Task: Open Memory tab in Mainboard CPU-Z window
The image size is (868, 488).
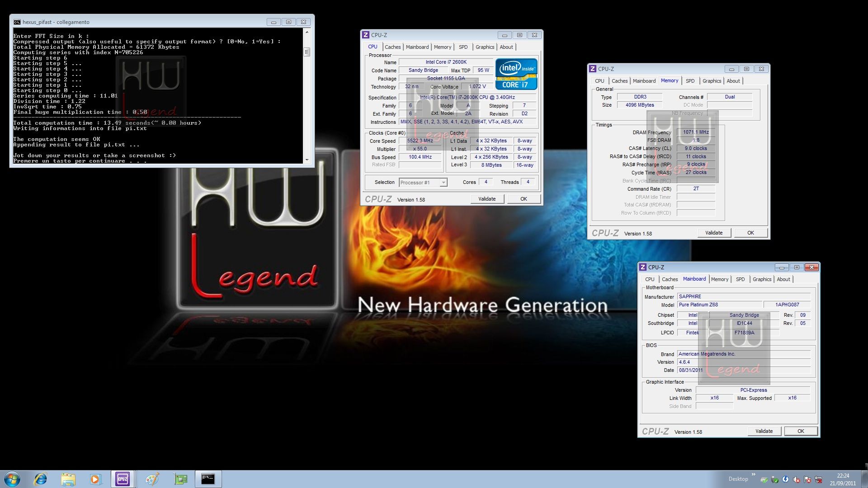Action: tap(720, 279)
